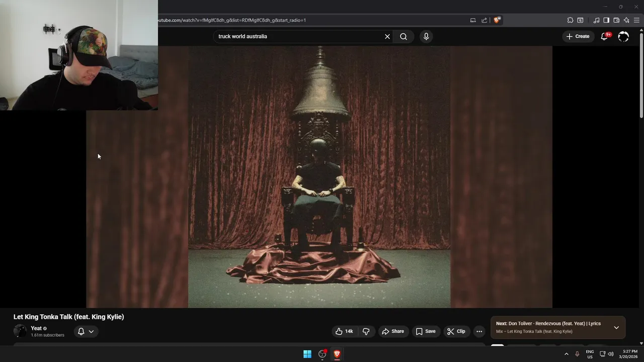Open browser extensions puzzle icon
644x362 pixels.
click(x=570, y=20)
